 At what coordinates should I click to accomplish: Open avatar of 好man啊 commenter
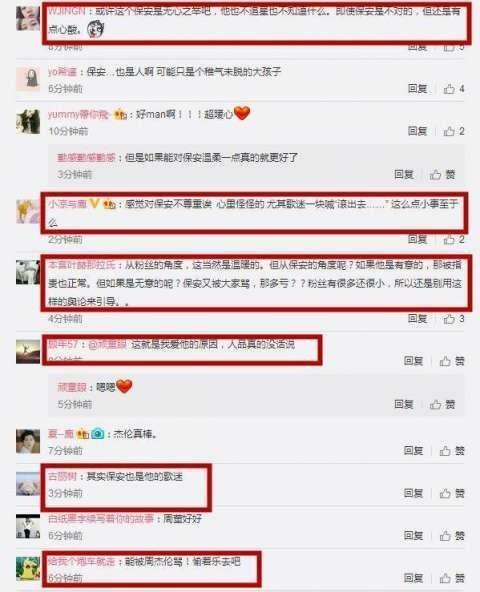click(x=28, y=122)
